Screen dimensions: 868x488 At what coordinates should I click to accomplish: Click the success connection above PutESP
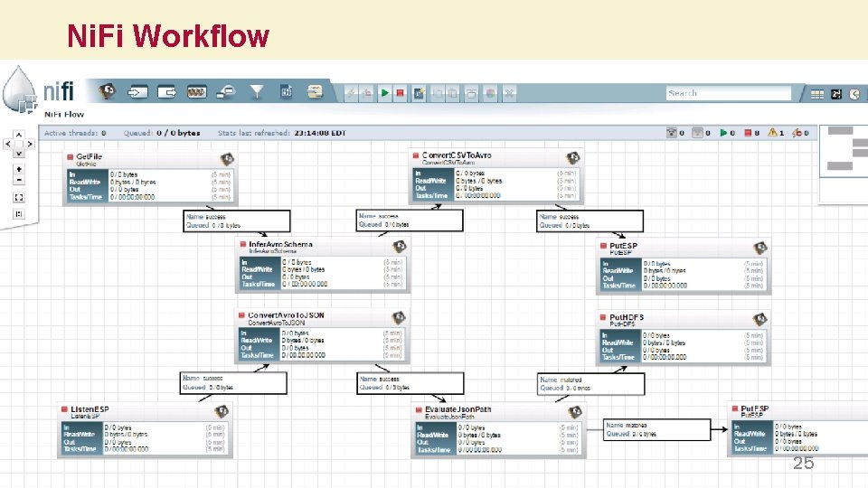pos(590,221)
